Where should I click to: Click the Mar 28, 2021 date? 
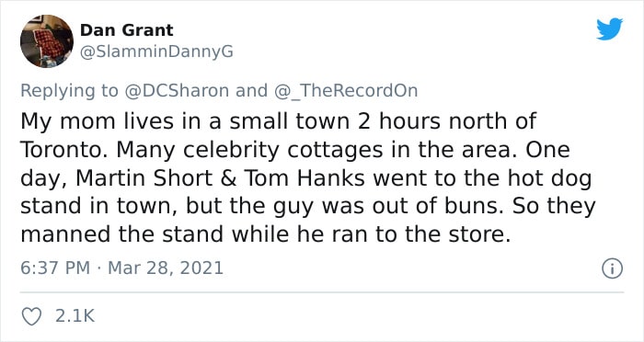tap(166, 268)
